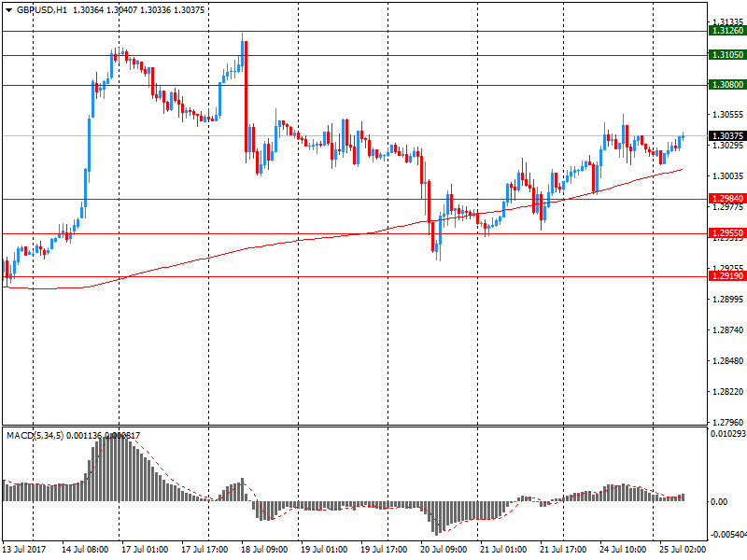Click the 20 Jul 09:00 time label
Image resolution: width=747 pixels, height=560 pixels.
pos(444,550)
